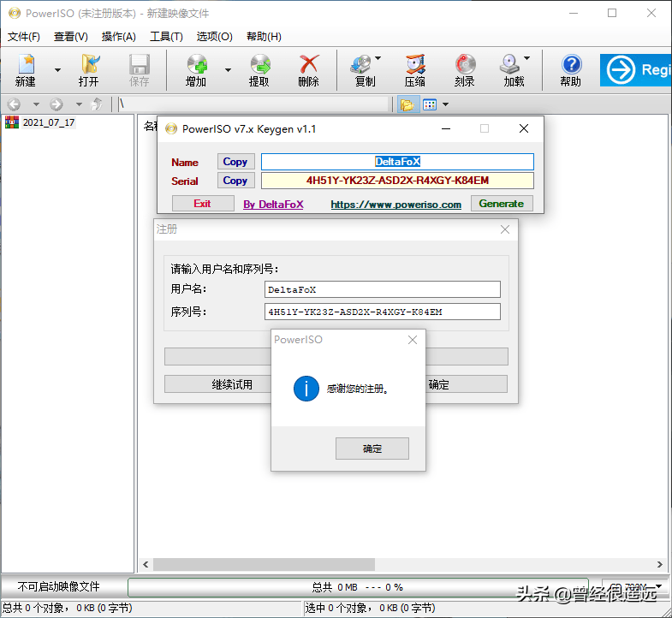This screenshot has height=618, width=672.
Task: Open the https://www.poweriso.com link
Action: (396, 205)
